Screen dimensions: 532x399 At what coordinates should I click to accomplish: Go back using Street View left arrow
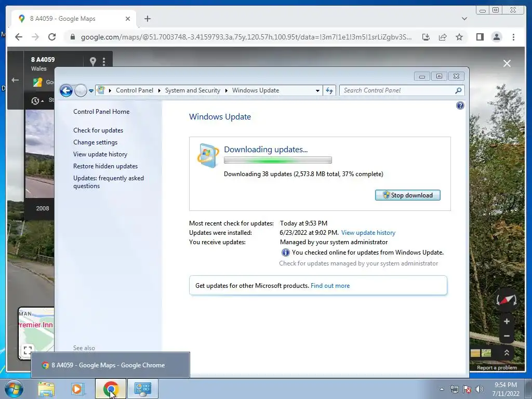pos(15,80)
